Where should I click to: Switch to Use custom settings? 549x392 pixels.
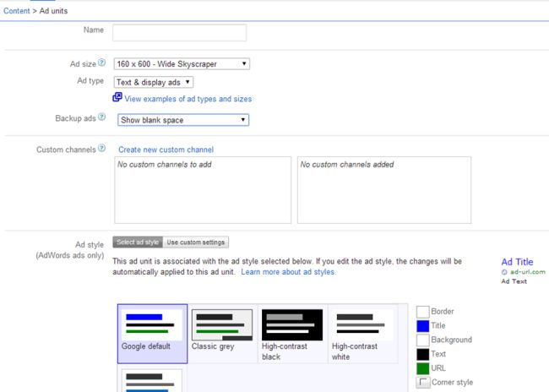(x=196, y=242)
